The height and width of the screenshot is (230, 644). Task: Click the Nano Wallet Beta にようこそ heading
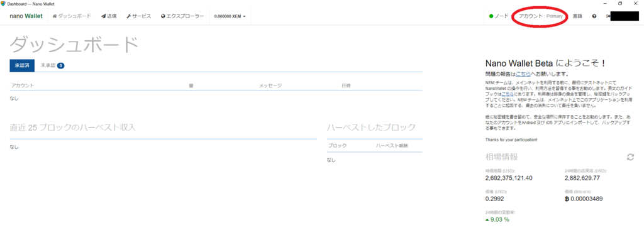(x=546, y=63)
